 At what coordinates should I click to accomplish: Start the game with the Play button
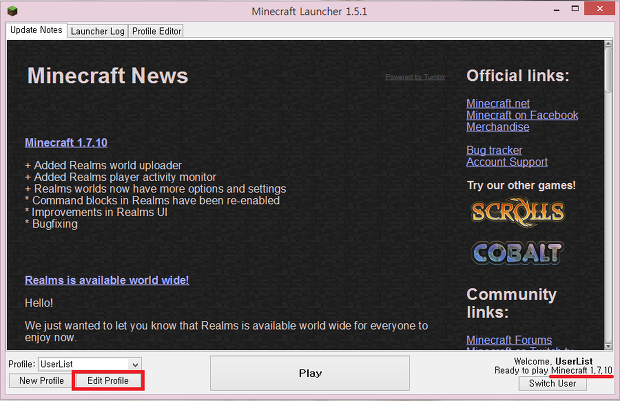point(310,373)
